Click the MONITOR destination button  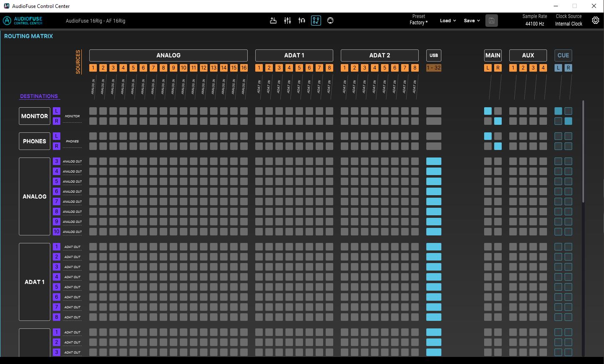pos(34,116)
